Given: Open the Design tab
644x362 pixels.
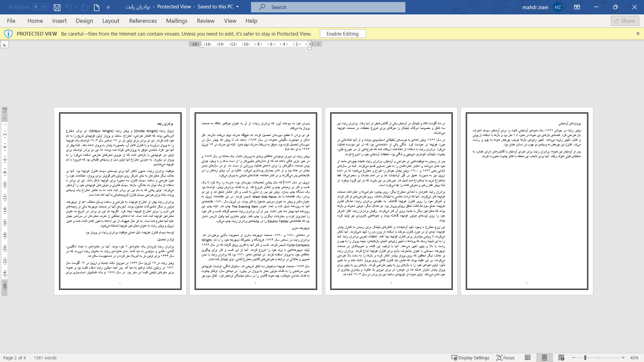Looking at the screenshot, I should (84, 21).
